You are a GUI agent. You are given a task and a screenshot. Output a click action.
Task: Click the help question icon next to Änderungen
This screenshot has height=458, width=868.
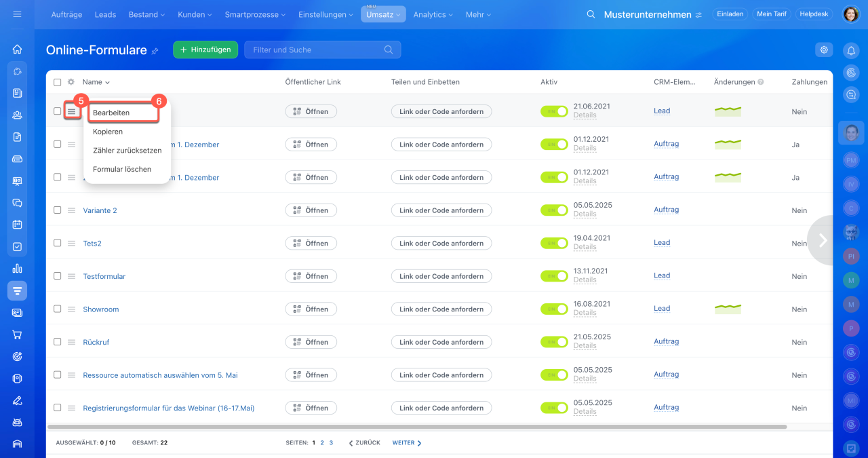(x=761, y=82)
